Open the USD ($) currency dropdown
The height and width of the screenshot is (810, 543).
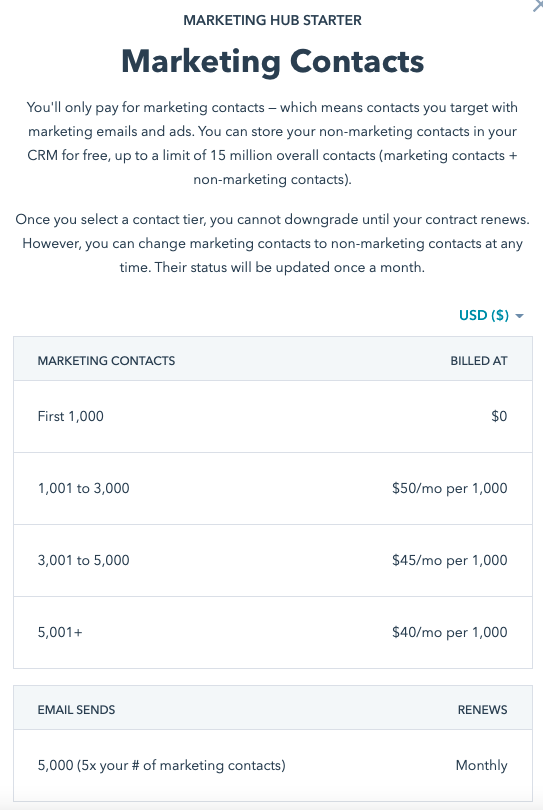(491, 315)
